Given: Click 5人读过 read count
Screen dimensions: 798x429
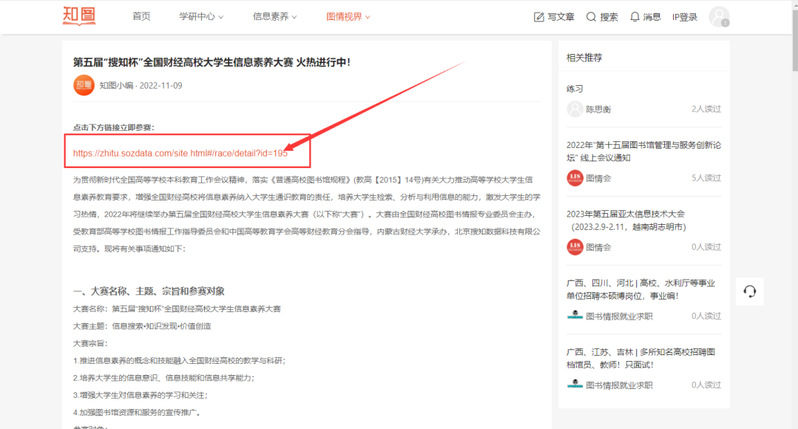Looking at the screenshot, I should coord(706,178).
